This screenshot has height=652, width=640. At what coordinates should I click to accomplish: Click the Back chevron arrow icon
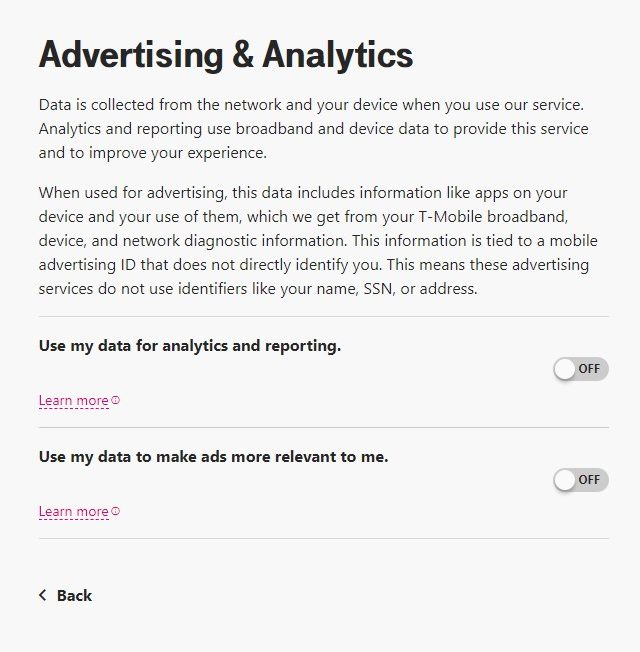43,595
